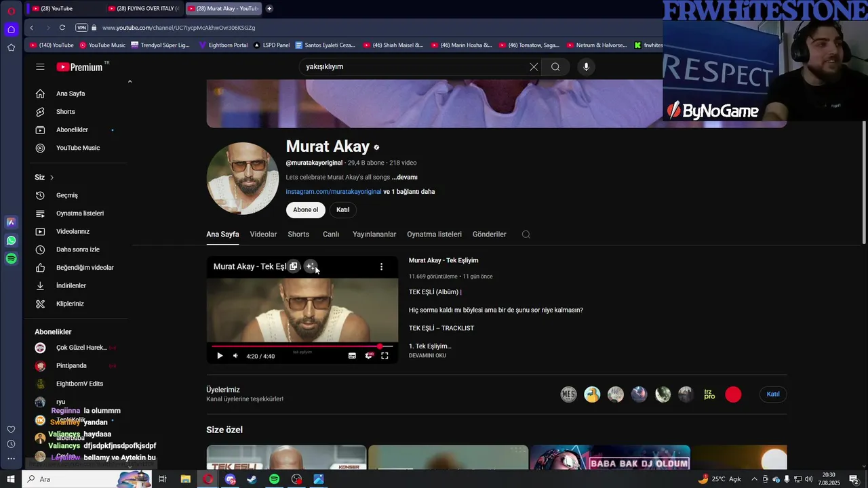The height and width of the screenshot is (488, 868).
Task: Reload the page with the refresh icon
Action: (x=62, y=28)
